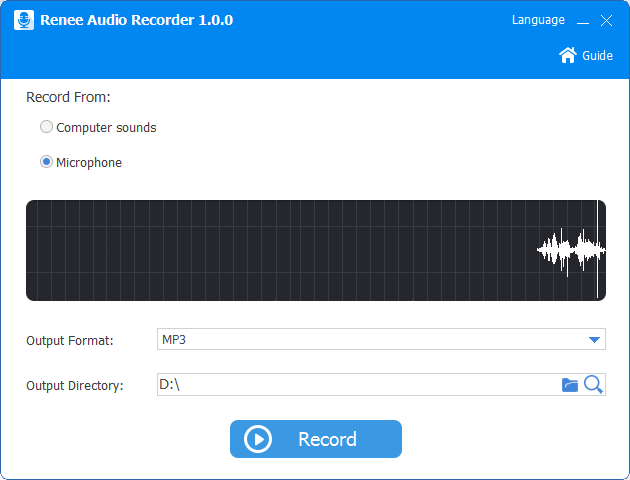Click the 'Microphone' option label text
630x480 pixels.
point(89,163)
